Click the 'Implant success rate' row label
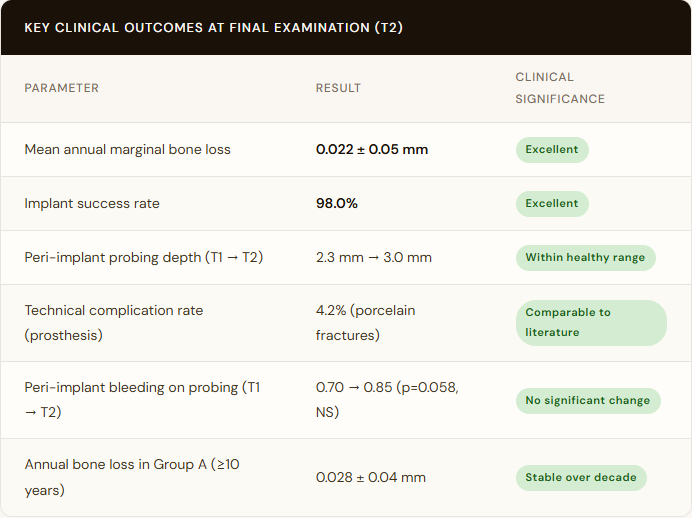 point(92,204)
